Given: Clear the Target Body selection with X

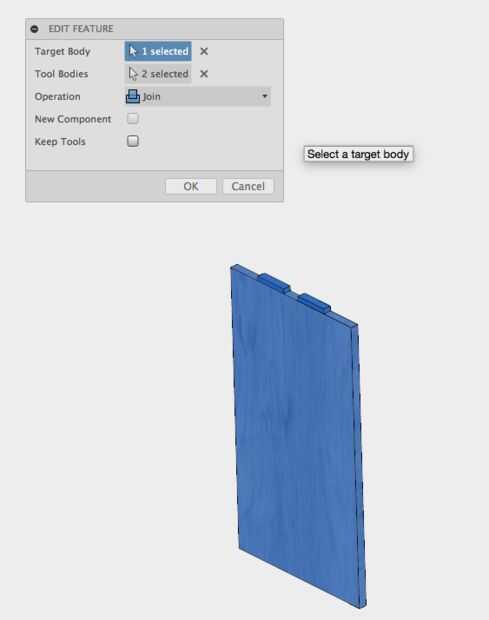Looking at the screenshot, I should (204, 51).
